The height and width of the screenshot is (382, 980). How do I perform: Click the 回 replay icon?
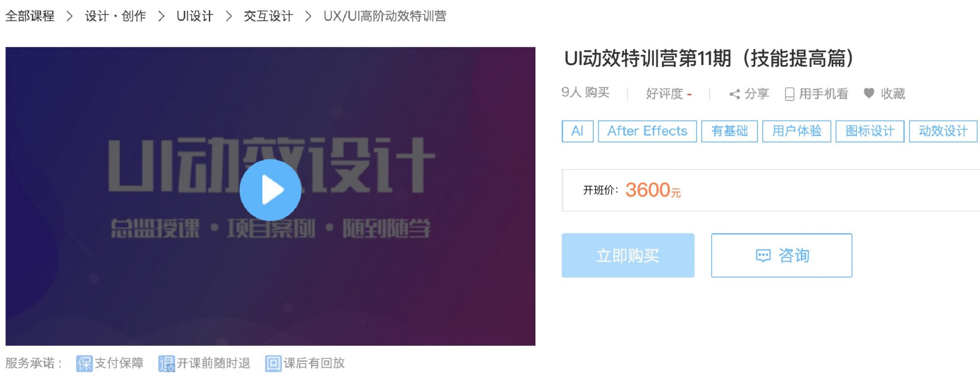273,364
